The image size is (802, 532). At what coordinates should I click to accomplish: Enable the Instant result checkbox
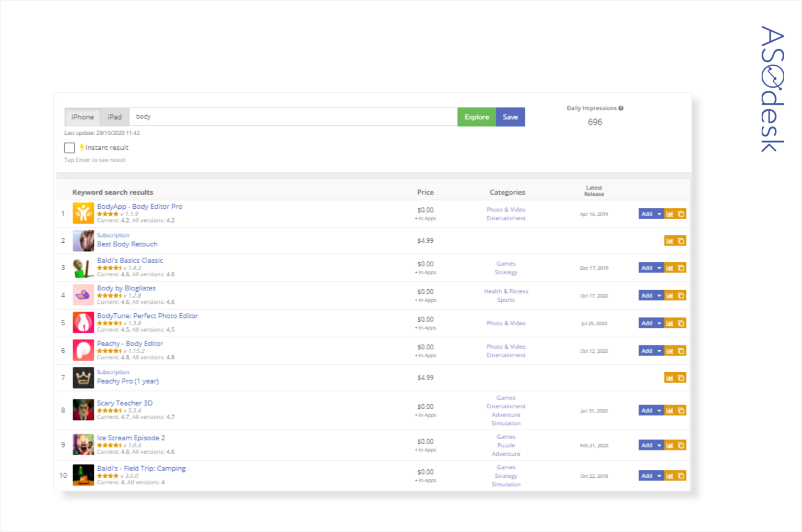(69, 148)
